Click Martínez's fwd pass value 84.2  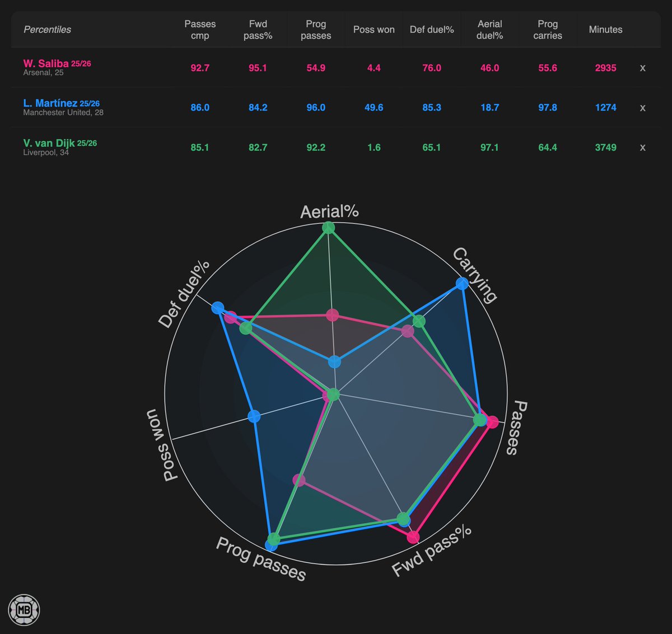258,107
